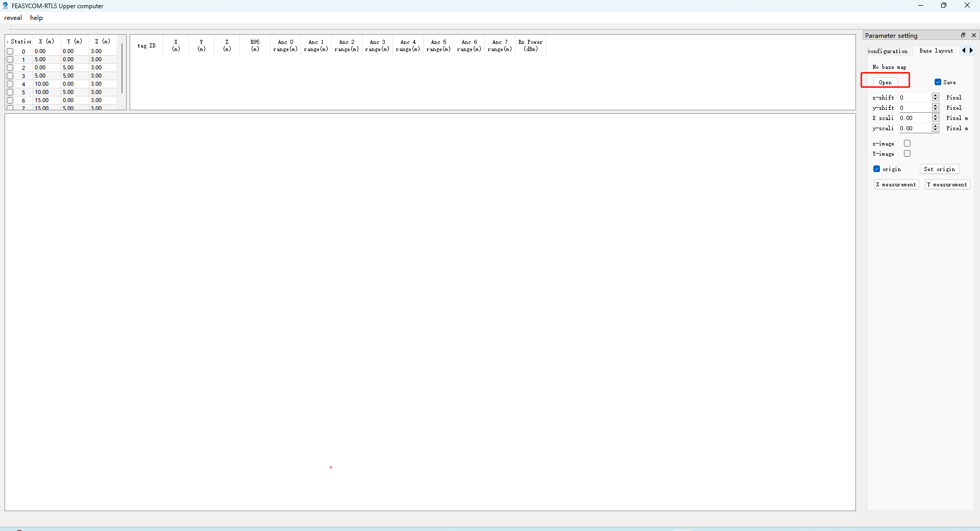Click the X measurement button
This screenshot has width=980, height=531.
click(x=896, y=184)
